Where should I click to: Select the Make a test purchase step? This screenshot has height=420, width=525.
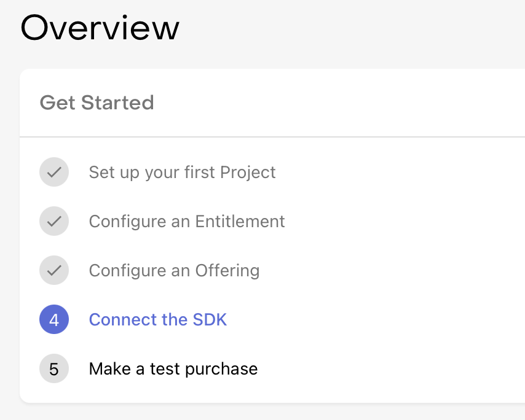173,369
